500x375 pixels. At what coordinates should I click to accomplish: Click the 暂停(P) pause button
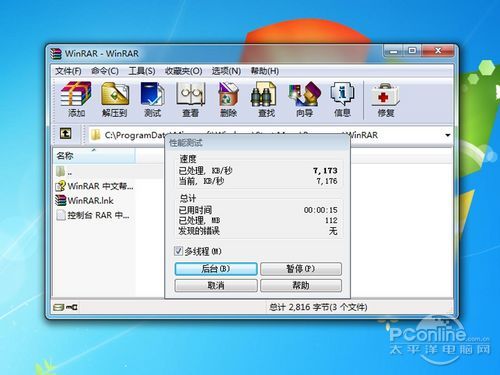click(301, 269)
